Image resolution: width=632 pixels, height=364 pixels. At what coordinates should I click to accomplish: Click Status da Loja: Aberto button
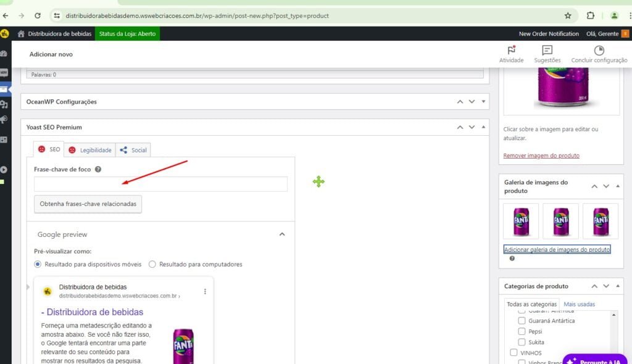(127, 34)
